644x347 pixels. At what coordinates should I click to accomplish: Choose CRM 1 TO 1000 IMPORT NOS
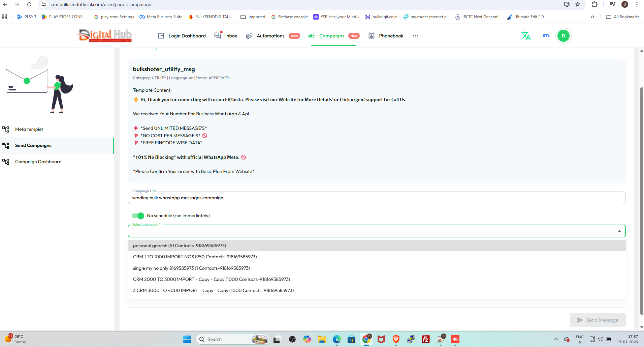tap(195, 257)
